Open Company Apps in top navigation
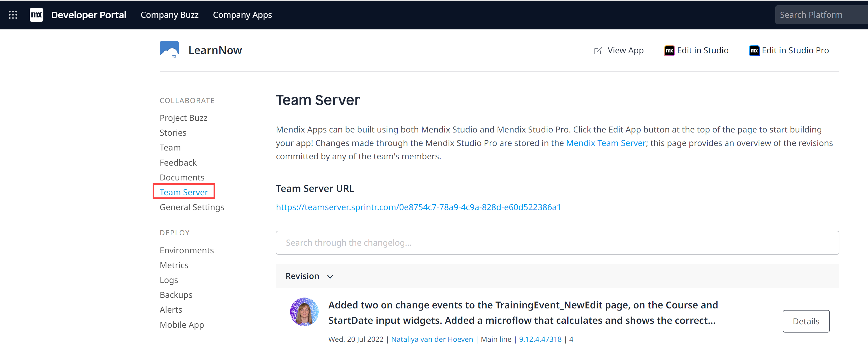The image size is (868, 354). tap(242, 15)
